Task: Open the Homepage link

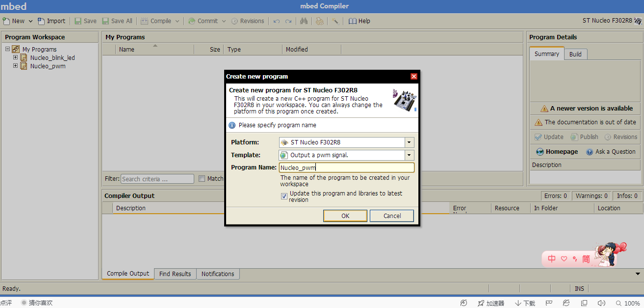Action: point(557,152)
